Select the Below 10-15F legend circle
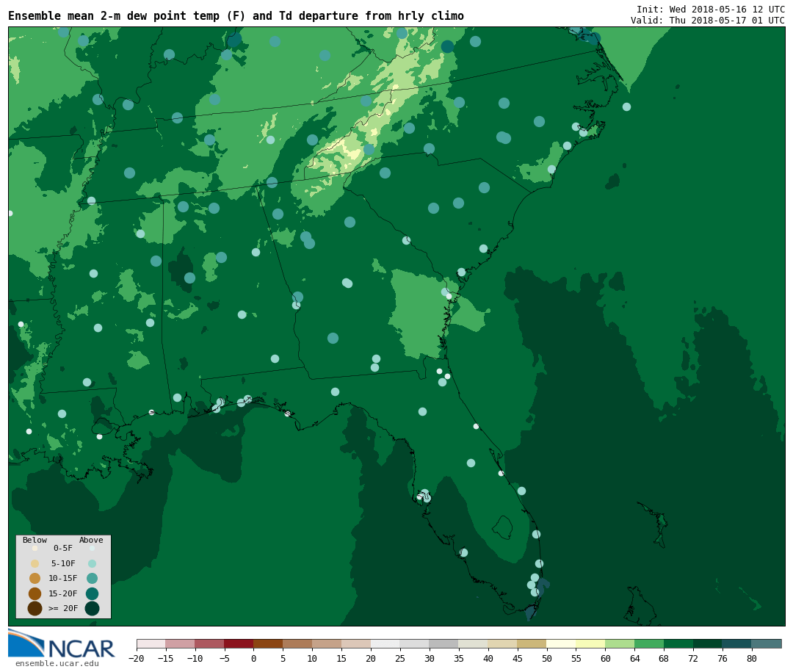 coord(35,579)
